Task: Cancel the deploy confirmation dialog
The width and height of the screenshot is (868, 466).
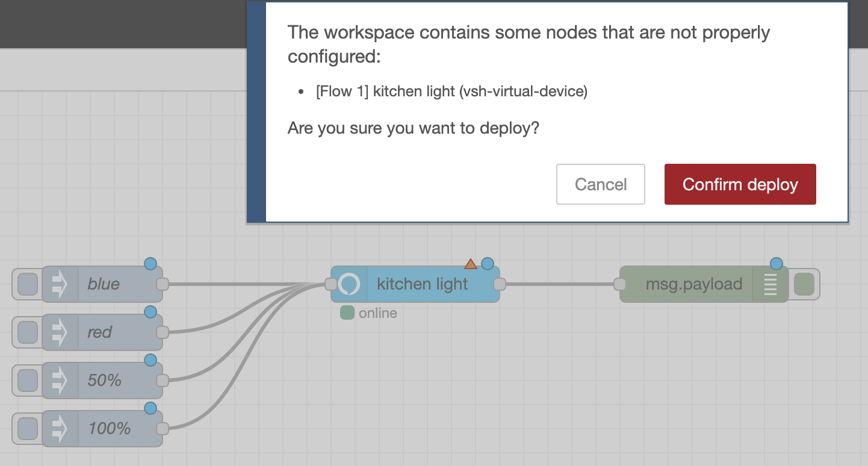Action: (600, 184)
